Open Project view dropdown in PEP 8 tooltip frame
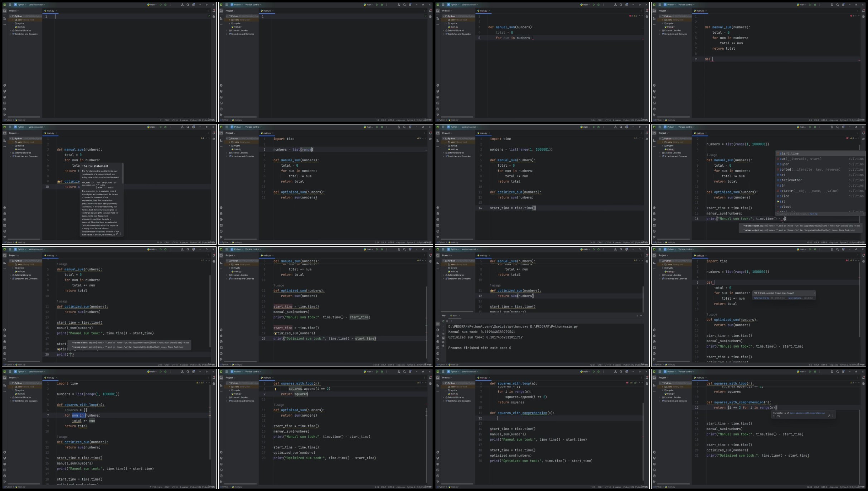 click(663, 255)
